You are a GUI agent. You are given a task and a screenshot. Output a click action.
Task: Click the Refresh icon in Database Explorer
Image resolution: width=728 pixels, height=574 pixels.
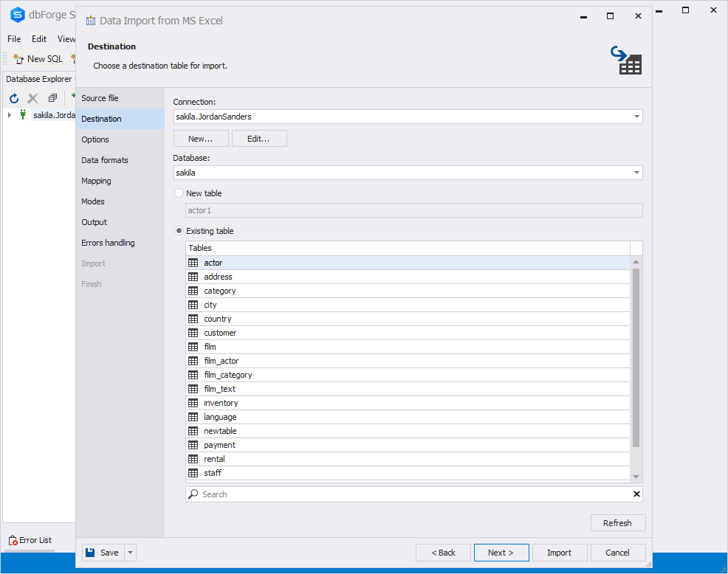pyautogui.click(x=14, y=98)
